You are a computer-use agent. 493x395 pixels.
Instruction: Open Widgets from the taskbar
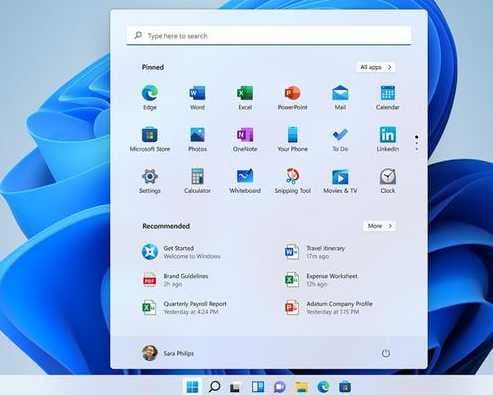(x=258, y=387)
